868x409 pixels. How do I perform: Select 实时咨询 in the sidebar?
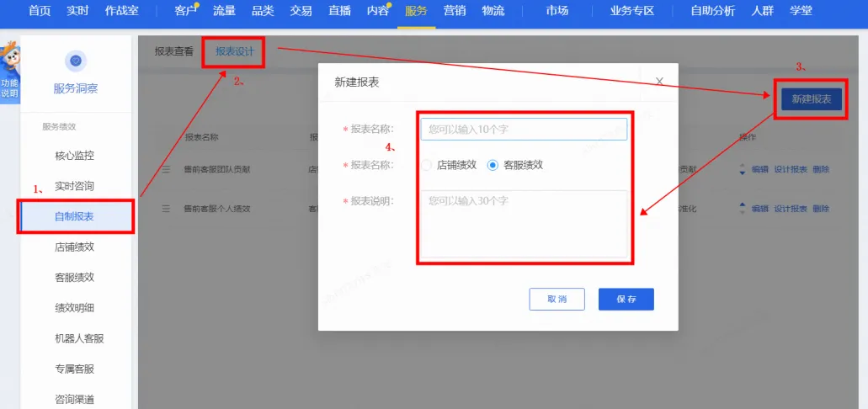click(75, 186)
